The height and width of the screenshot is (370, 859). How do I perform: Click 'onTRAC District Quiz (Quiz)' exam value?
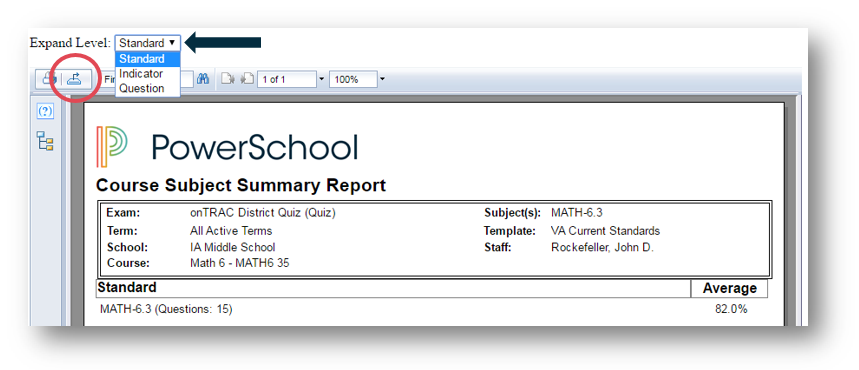click(263, 213)
